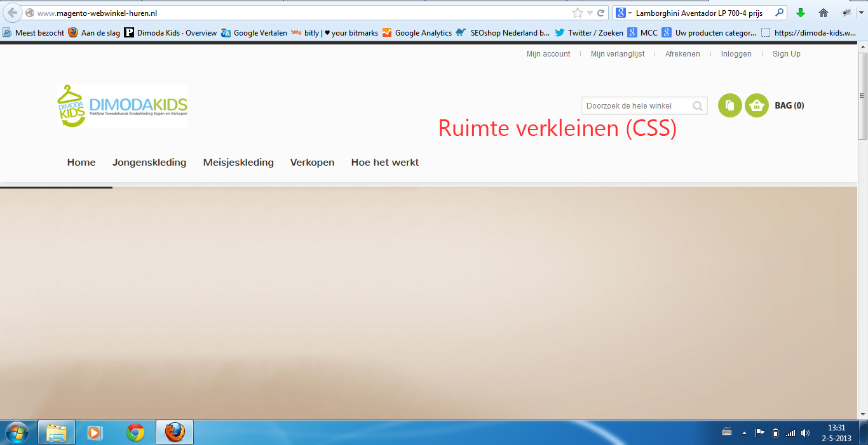Go back with the browser back arrow
The height and width of the screenshot is (445, 868).
coord(12,13)
